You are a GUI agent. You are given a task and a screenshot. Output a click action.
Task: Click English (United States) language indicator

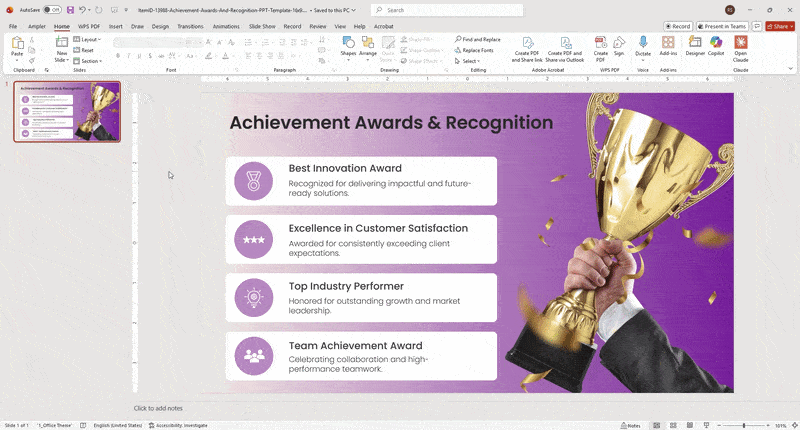(118, 425)
